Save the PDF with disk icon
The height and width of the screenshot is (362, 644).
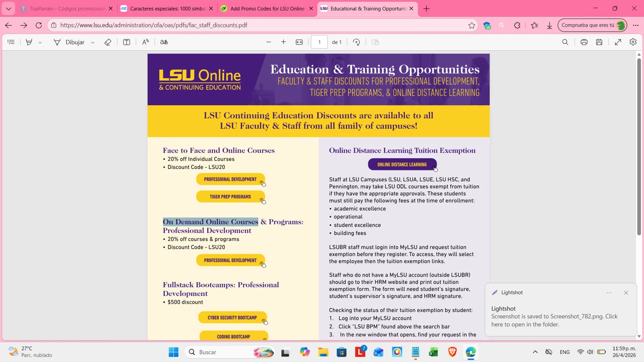tap(599, 42)
